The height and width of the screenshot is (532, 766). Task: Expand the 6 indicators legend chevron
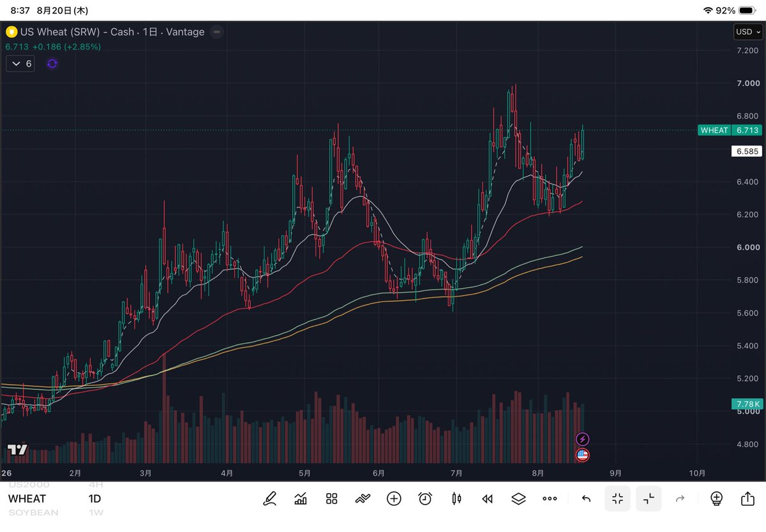pyautogui.click(x=20, y=64)
